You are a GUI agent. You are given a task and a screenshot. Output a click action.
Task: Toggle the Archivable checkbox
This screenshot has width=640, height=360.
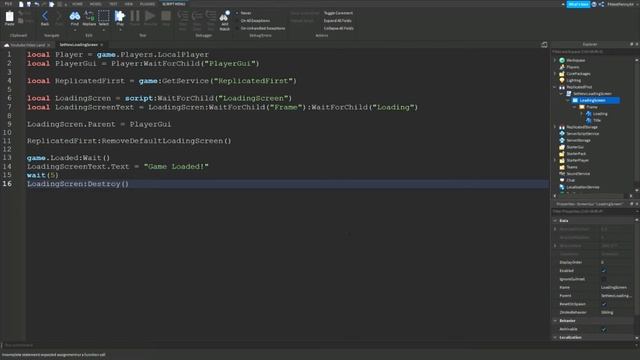[604, 329]
